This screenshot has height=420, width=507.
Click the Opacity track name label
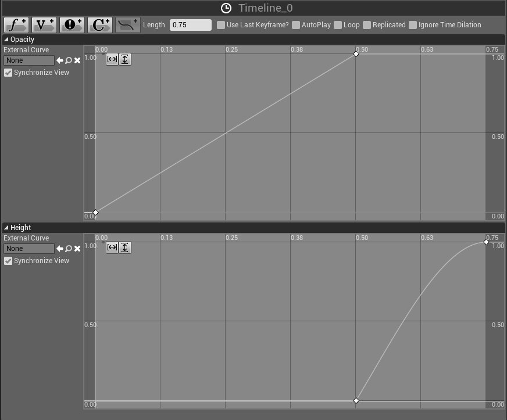click(22, 40)
